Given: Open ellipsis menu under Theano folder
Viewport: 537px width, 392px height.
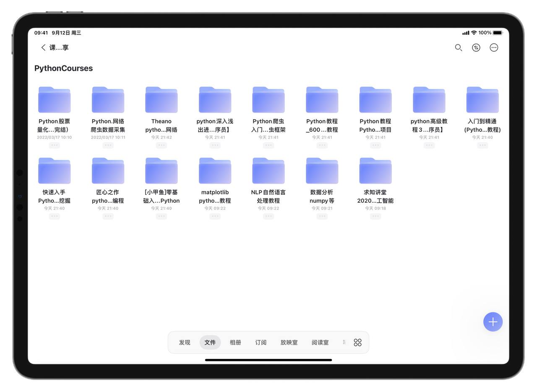Looking at the screenshot, I should [162, 145].
